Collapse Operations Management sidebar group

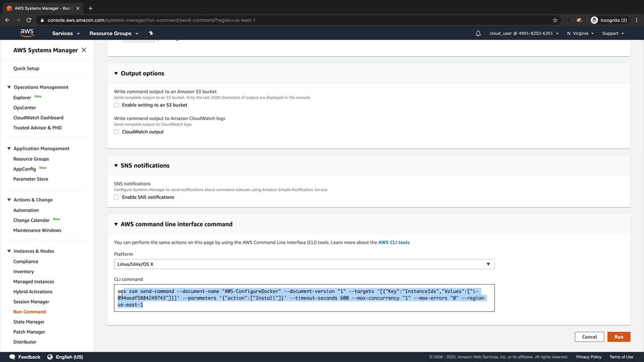9,87
